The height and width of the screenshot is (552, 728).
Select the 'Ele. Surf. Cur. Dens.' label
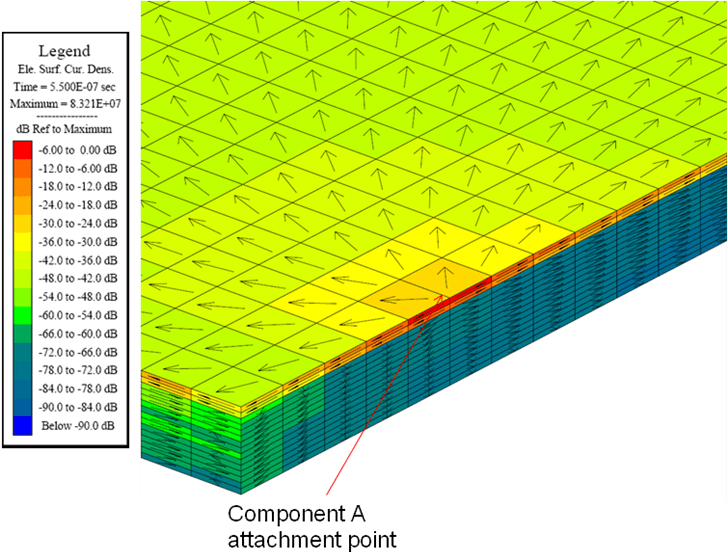click(64, 70)
